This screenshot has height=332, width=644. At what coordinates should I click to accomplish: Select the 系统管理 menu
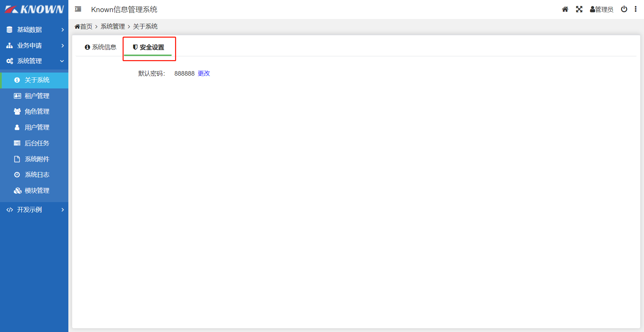click(x=34, y=61)
